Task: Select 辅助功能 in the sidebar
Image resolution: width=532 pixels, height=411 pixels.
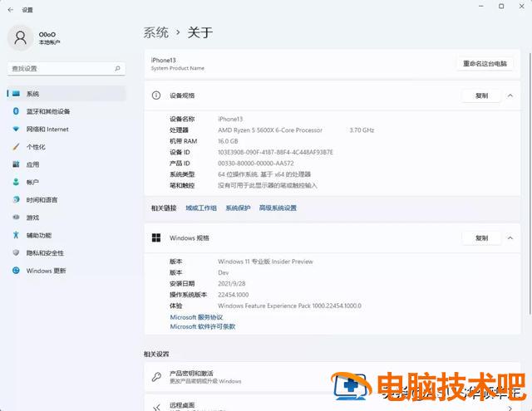Action: coord(66,235)
